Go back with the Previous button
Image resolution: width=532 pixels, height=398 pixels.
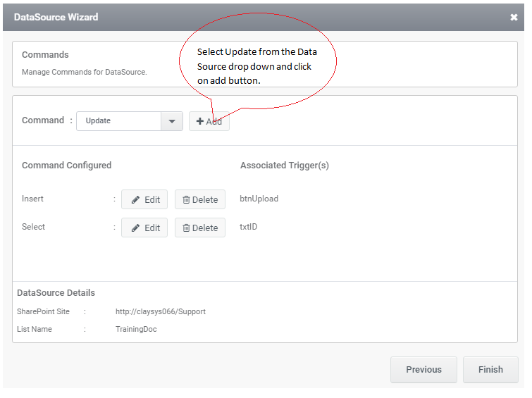423,370
